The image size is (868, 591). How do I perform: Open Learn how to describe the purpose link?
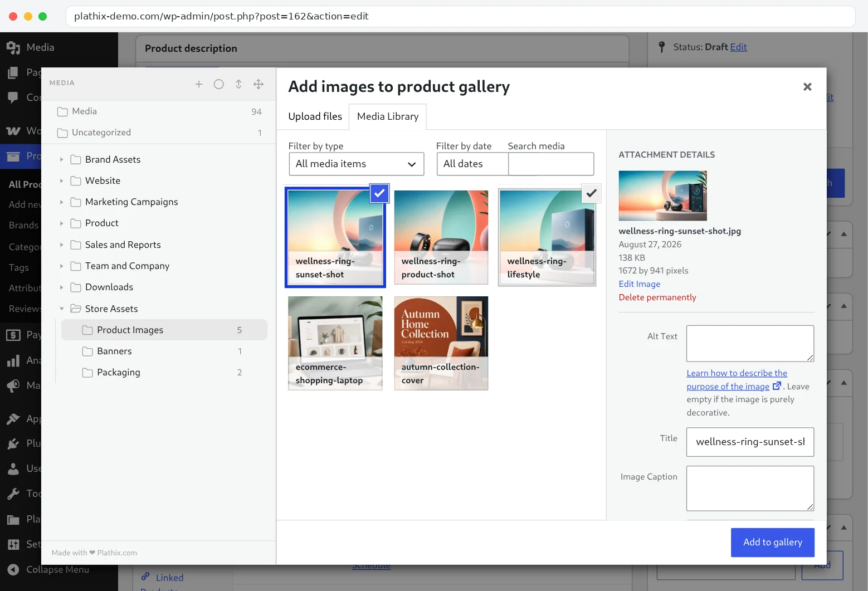click(x=737, y=380)
